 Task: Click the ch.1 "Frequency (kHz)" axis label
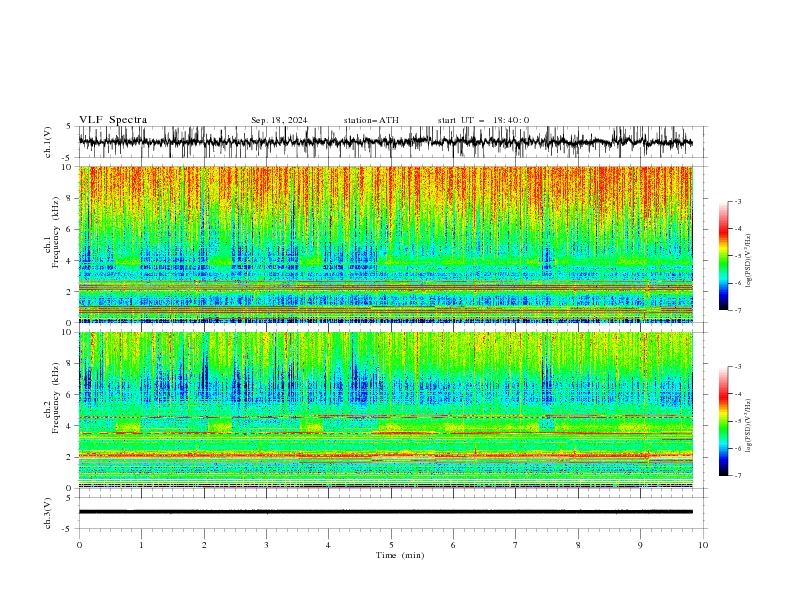coord(56,232)
